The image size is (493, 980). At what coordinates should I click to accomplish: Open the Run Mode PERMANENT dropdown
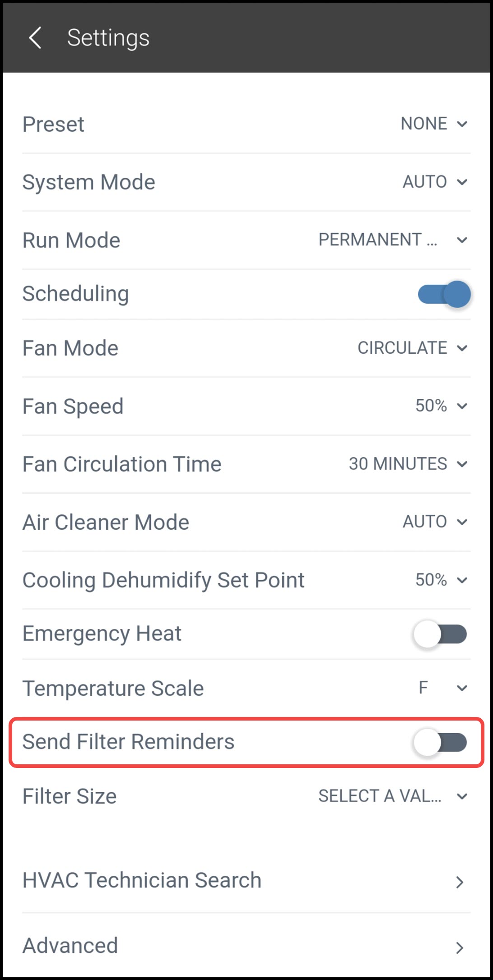point(393,240)
